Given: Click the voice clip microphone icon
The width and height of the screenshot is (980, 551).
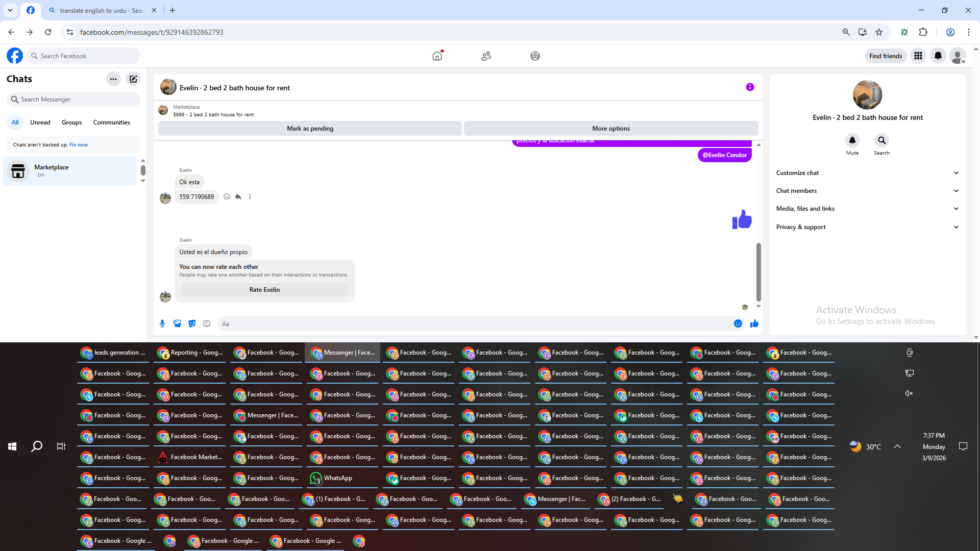Looking at the screenshot, I should pyautogui.click(x=162, y=323).
